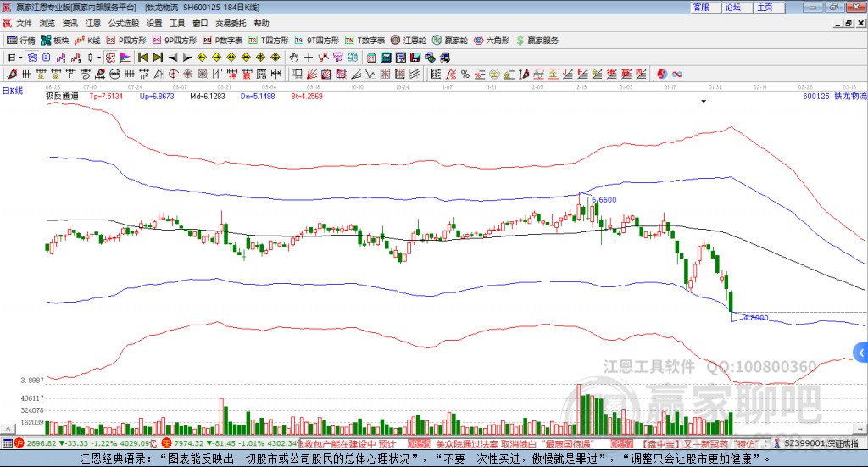Toggle the 极反通道 indicator button
This screenshot has height=467, width=868.
click(x=62, y=97)
